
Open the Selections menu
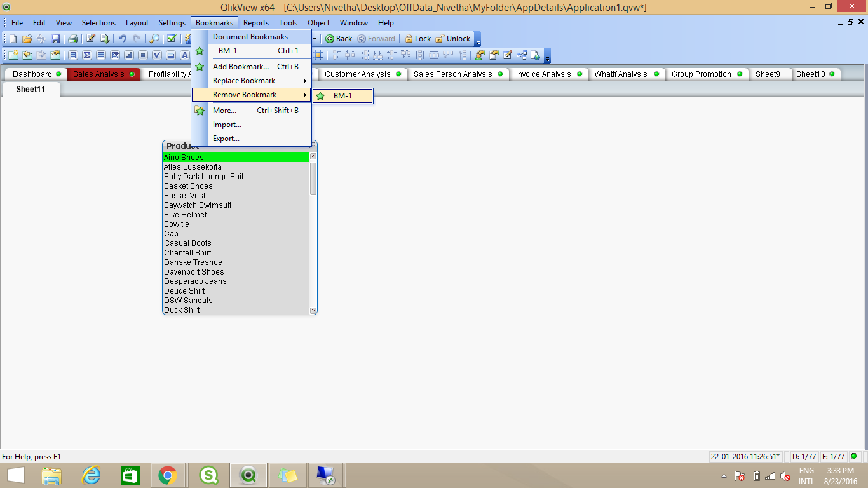pyautogui.click(x=99, y=23)
